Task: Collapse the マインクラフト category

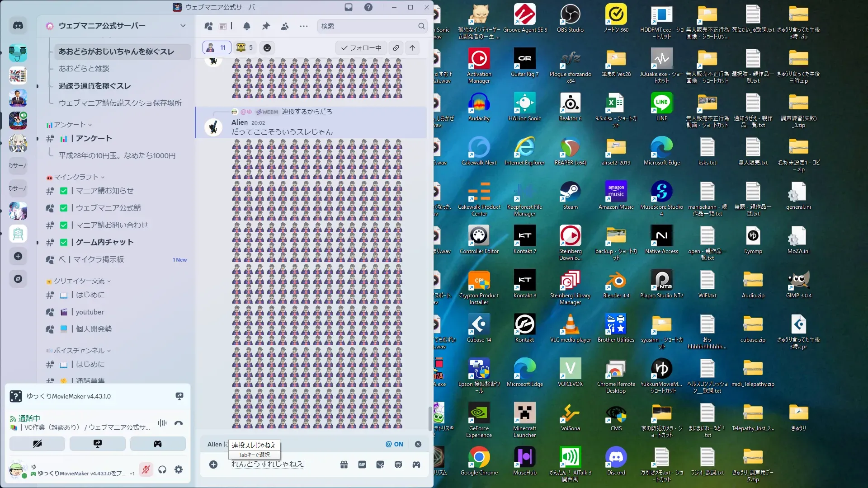Action: tap(76, 177)
